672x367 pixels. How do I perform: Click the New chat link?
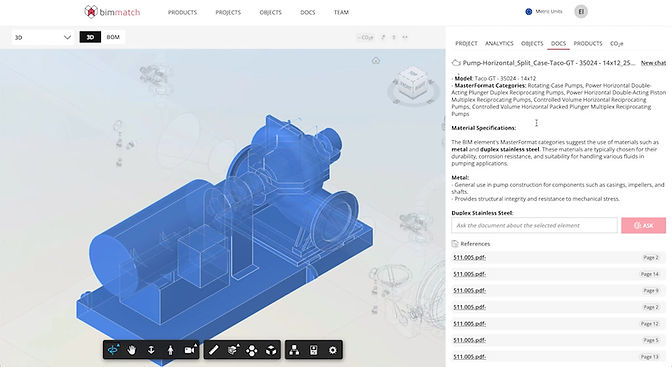click(x=653, y=63)
